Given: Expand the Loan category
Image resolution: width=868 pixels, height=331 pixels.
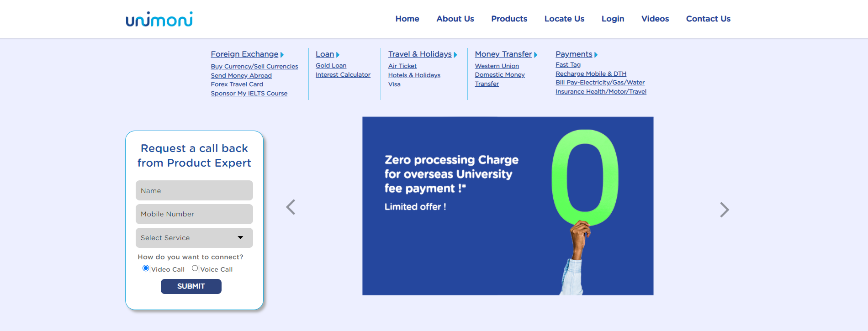Looking at the screenshot, I should [328, 54].
